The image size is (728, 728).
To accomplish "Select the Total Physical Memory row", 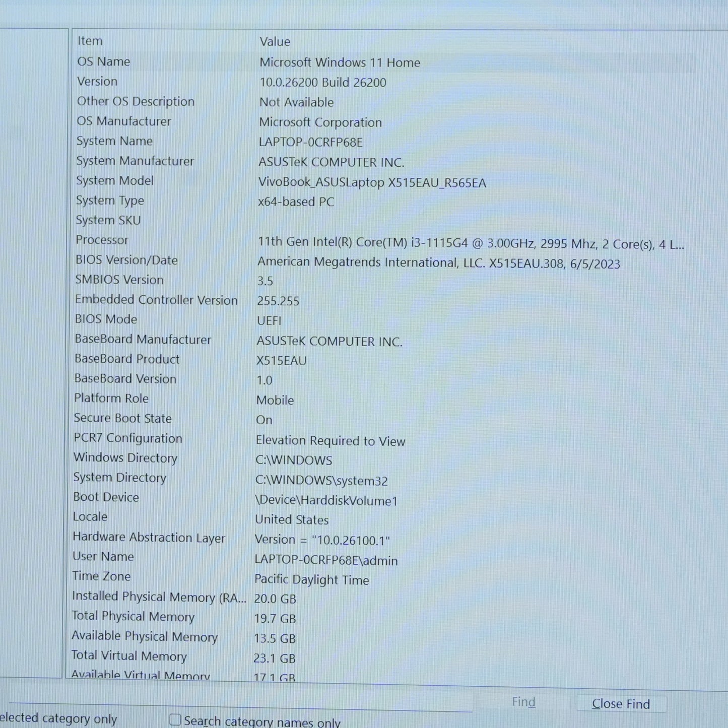I will [x=133, y=617].
